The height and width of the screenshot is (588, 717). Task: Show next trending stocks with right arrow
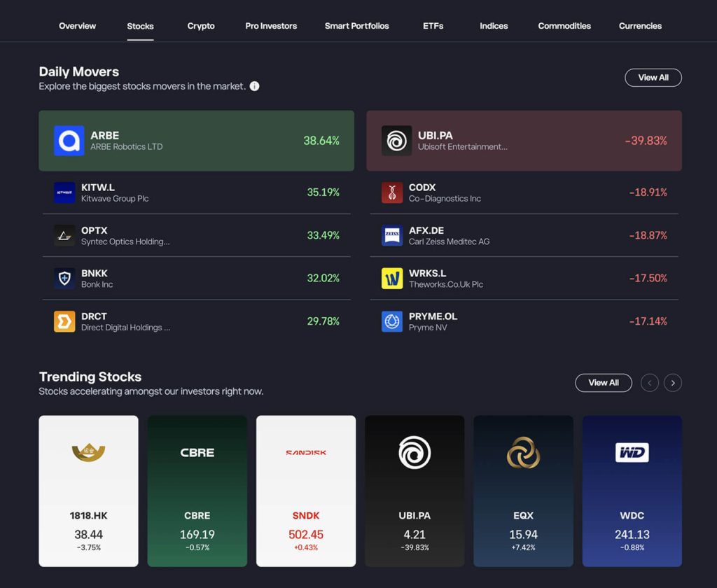(673, 383)
